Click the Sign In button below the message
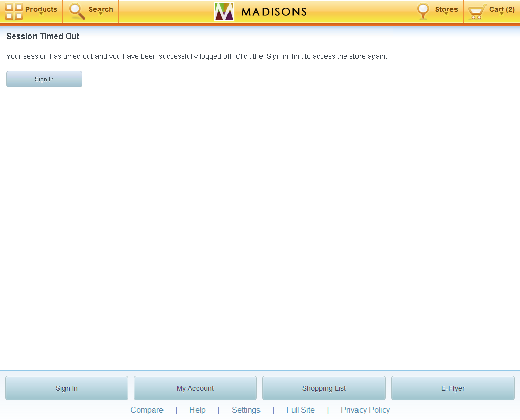The image size is (520, 420). click(x=44, y=79)
